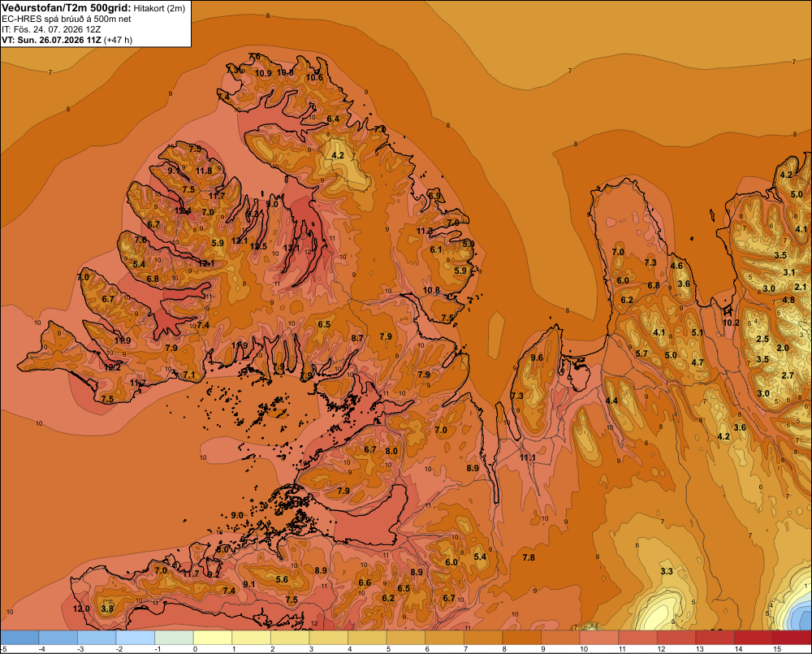
Task: Click the 13.1 temperature label on the map
Action: tap(292, 249)
